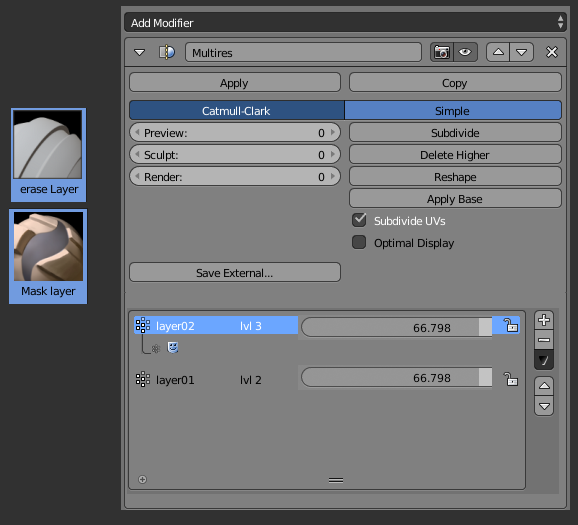Add a new layer with plus icon
The image size is (578, 525).
point(544,320)
